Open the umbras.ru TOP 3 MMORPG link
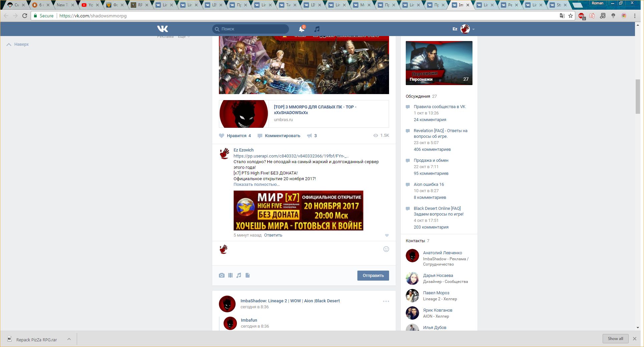644x347 pixels. coord(315,110)
